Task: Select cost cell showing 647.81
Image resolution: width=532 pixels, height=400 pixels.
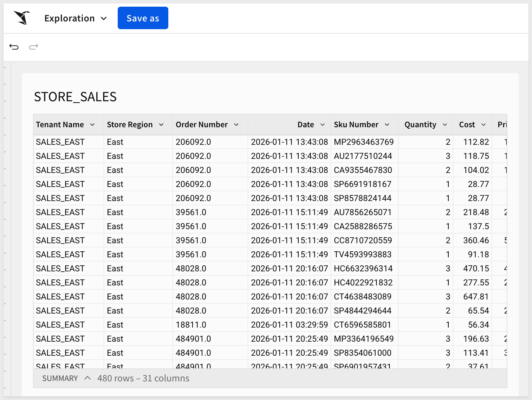Action: pos(476,297)
